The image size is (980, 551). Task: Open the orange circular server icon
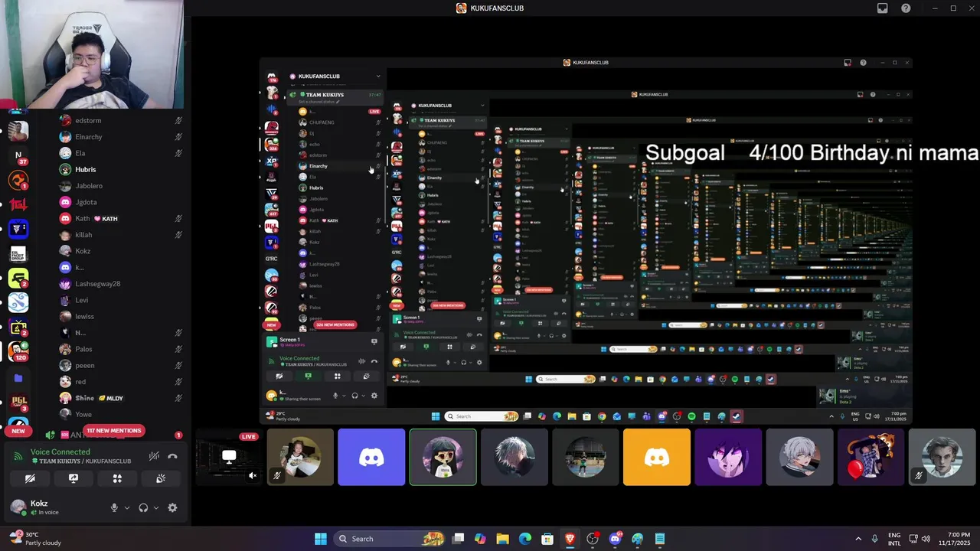pos(18,180)
